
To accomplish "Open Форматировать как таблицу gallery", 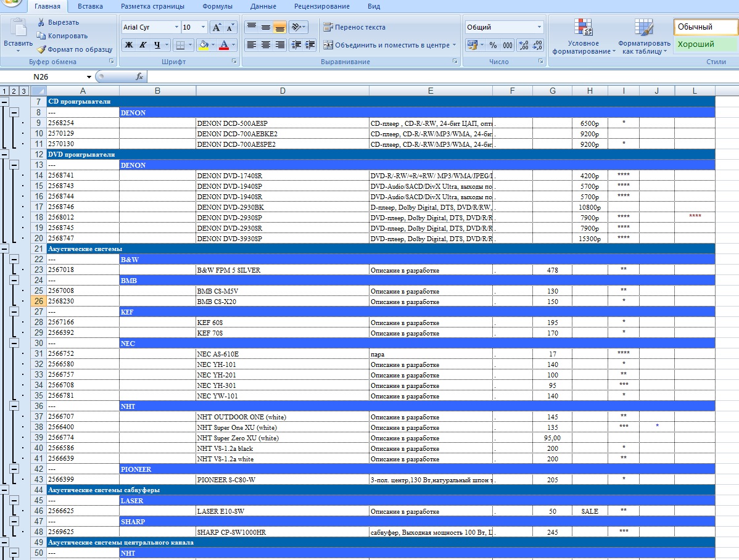I will tap(644, 37).
